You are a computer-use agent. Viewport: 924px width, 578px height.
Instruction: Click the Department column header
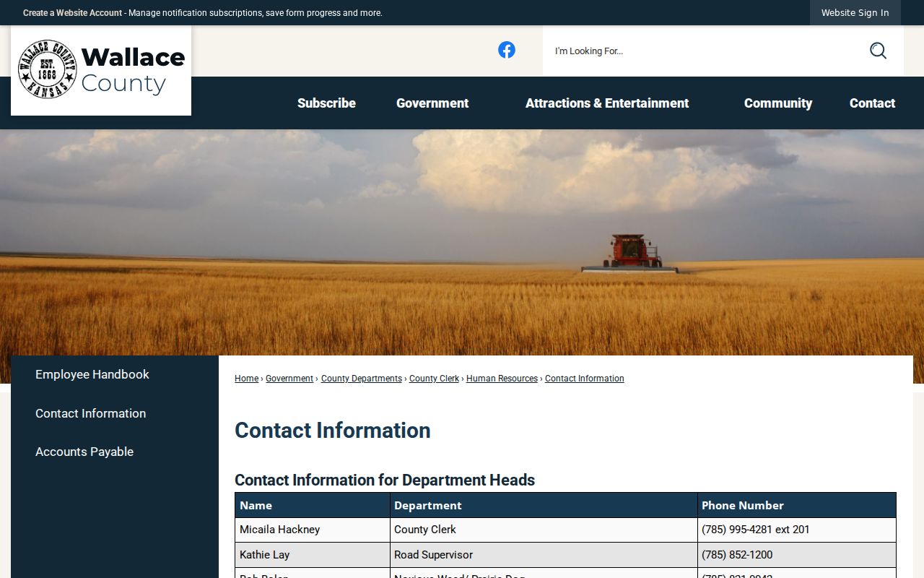click(544, 505)
